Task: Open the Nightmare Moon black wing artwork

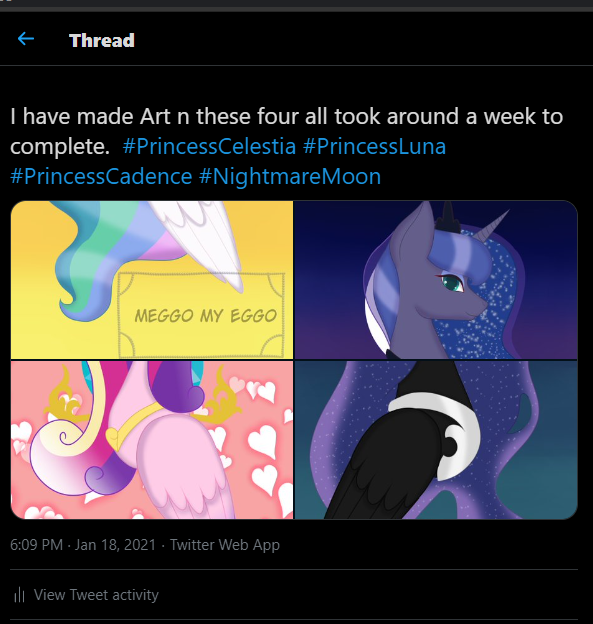Action: pos(436,440)
